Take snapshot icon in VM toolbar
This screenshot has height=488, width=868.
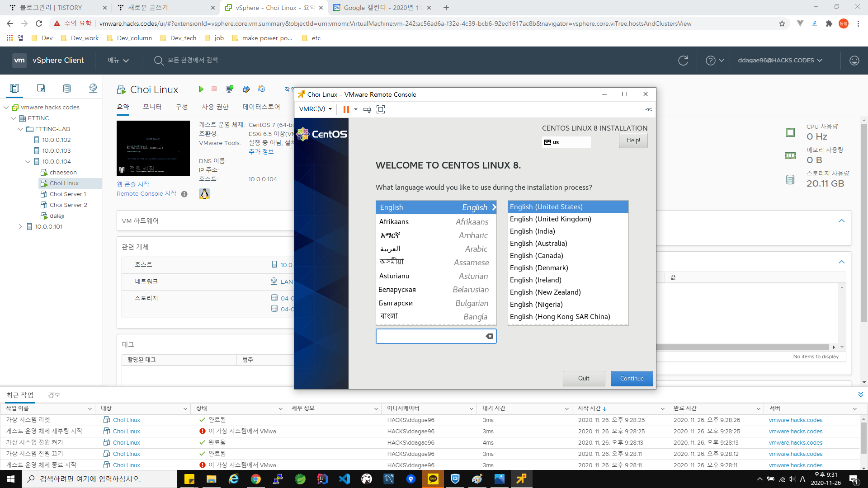pos(262,89)
